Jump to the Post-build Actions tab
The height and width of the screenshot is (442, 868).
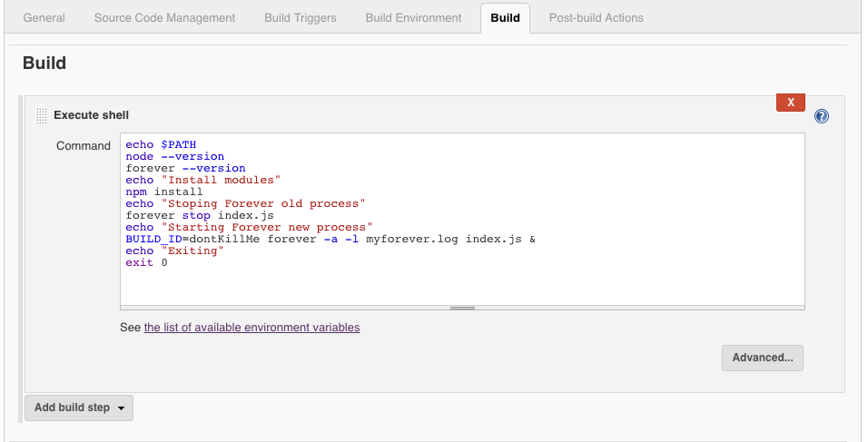coord(596,18)
